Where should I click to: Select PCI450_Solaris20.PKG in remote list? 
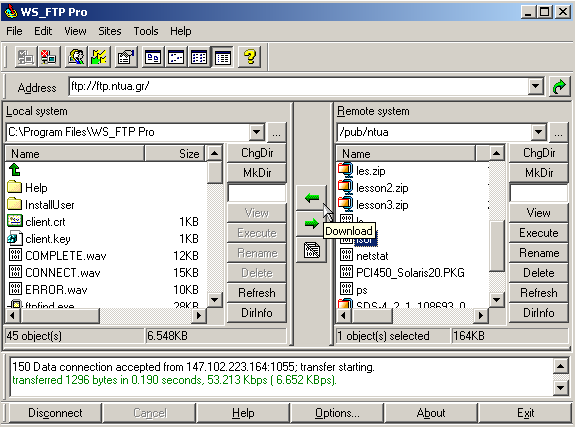point(410,273)
